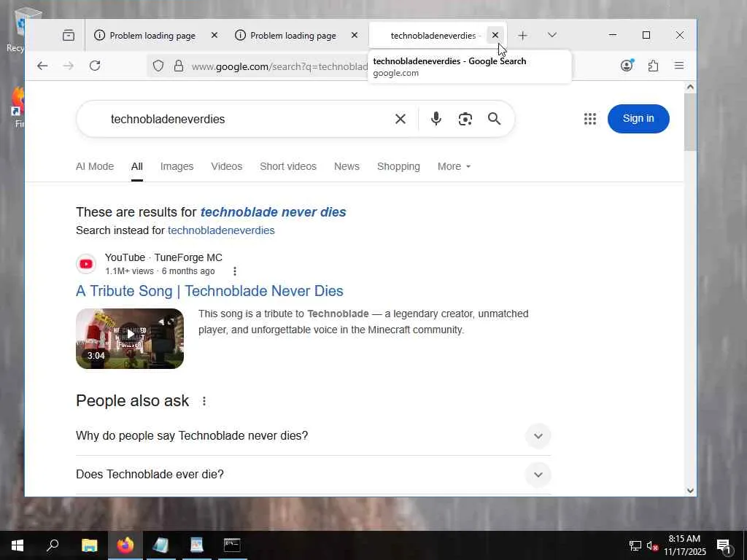
Task: Reload the current Google page
Action: point(95,66)
